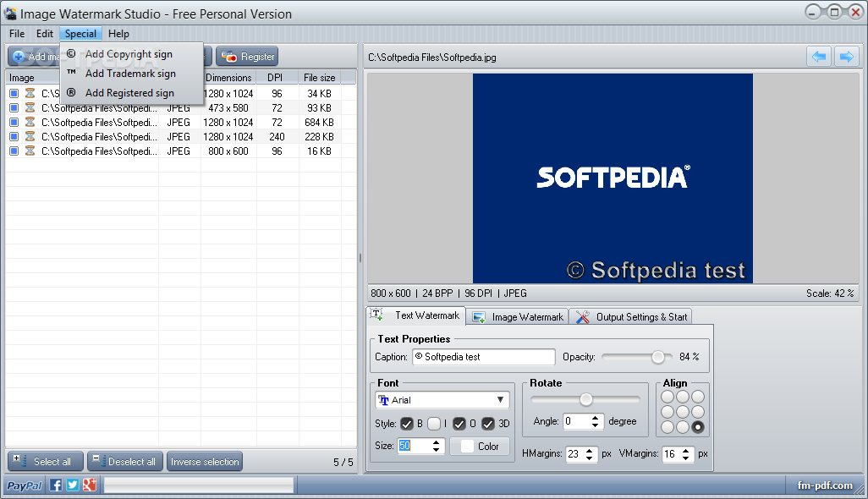This screenshot has width=868, height=499.
Task: Decrease rotation angle with down arrow
Action: [x=595, y=425]
